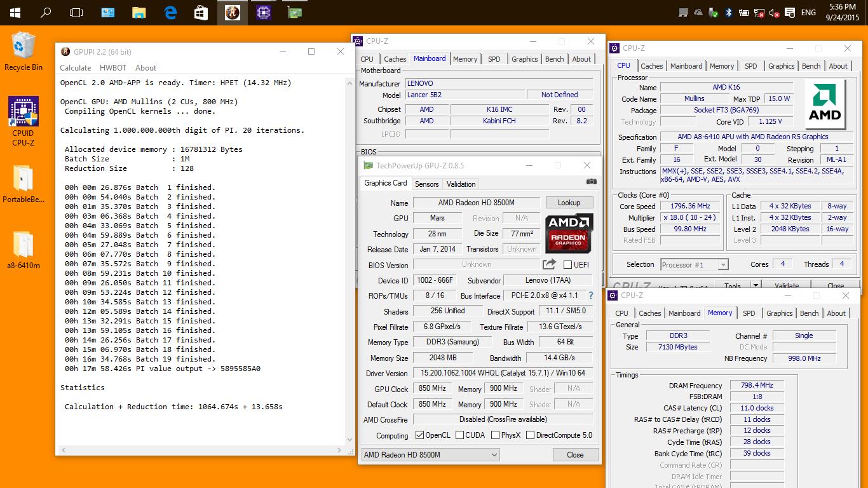Switch to Validation tab in GPU-Z
Screen dimensions: 868x488
[x=461, y=184]
